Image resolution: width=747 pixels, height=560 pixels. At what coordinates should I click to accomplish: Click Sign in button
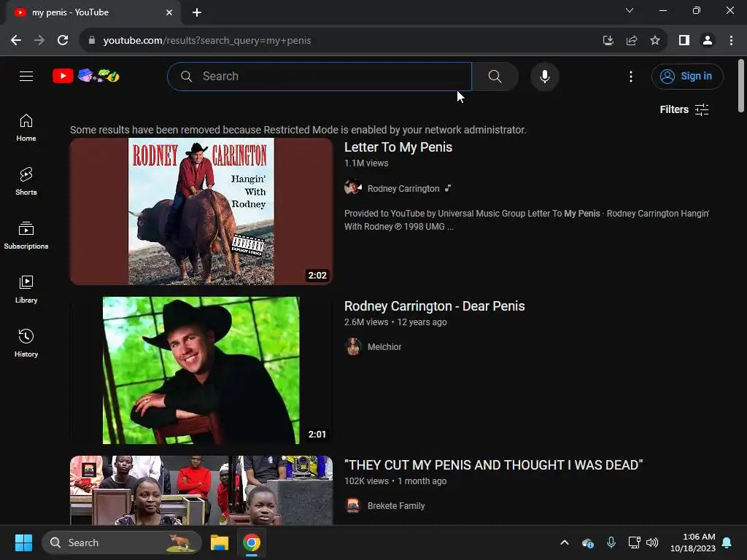coord(687,76)
